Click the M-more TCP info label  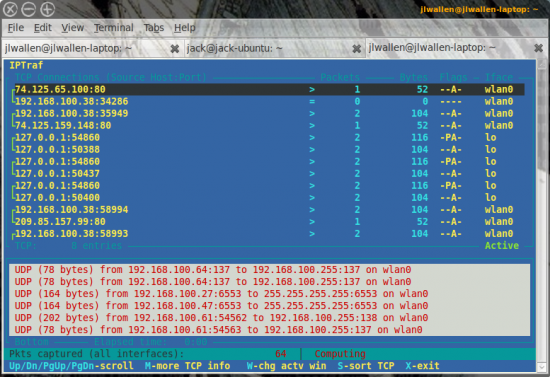(x=187, y=366)
